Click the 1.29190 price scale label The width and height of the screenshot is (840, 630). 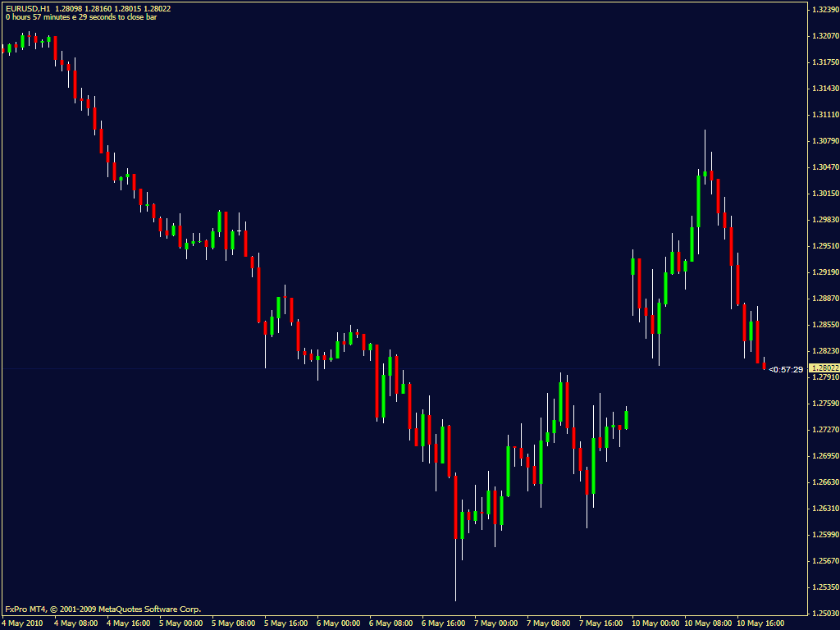[x=823, y=272]
